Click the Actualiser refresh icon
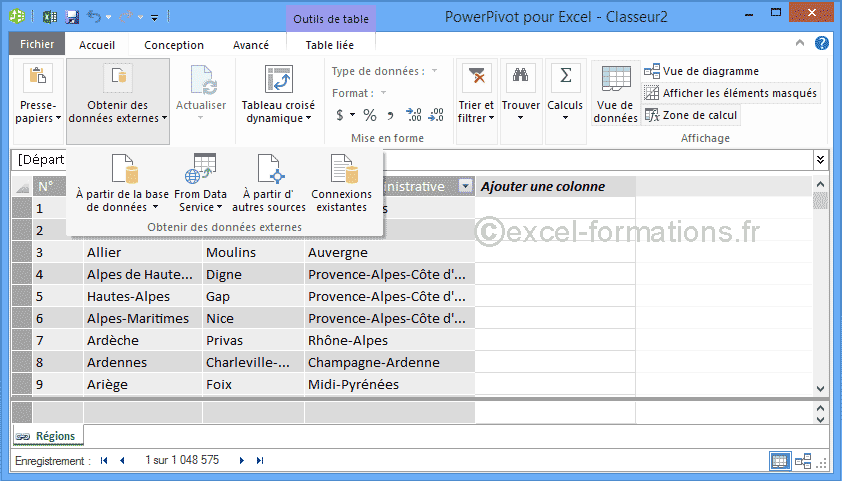842x481 pixels. pos(202,81)
